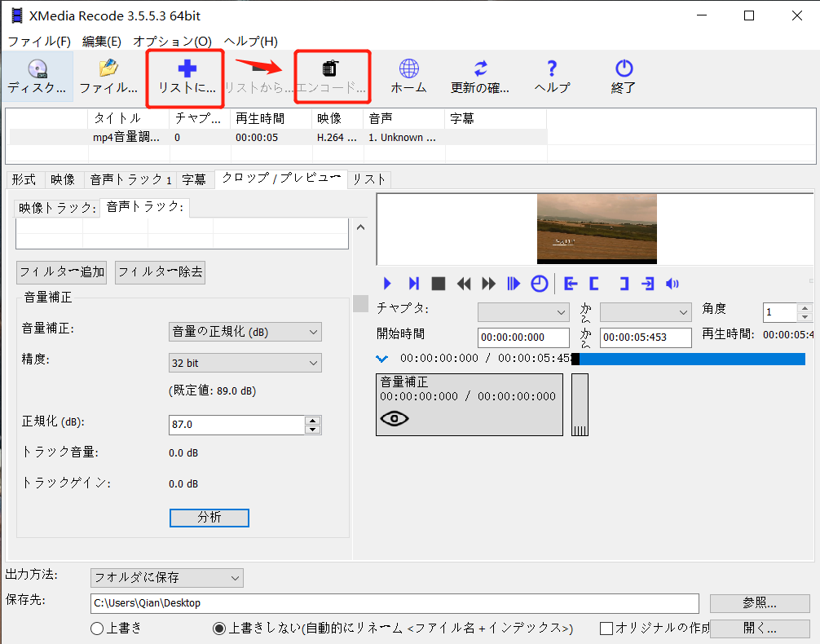Fast-forward the preview
Screen dimensions: 820x644
tap(488, 284)
